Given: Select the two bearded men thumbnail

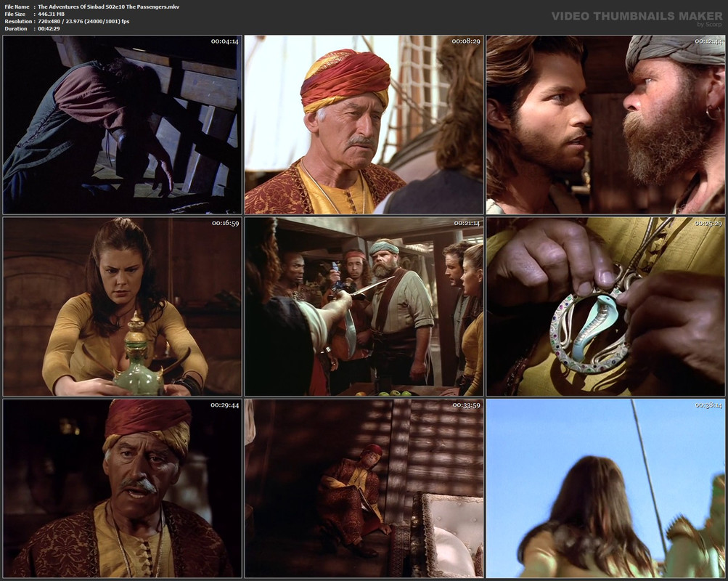Looking at the screenshot, I should [605, 124].
